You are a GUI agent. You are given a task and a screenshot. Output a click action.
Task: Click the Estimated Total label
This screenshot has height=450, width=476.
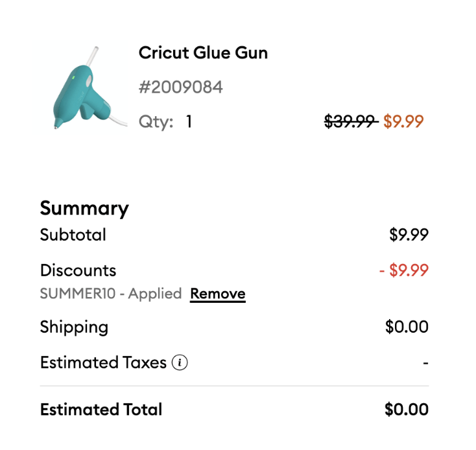point(101,410)
